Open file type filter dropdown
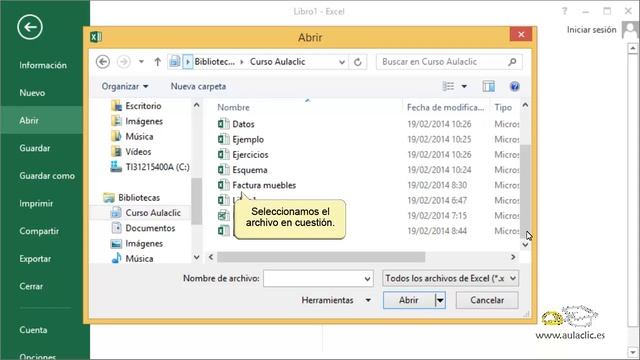 coord(451,278)
